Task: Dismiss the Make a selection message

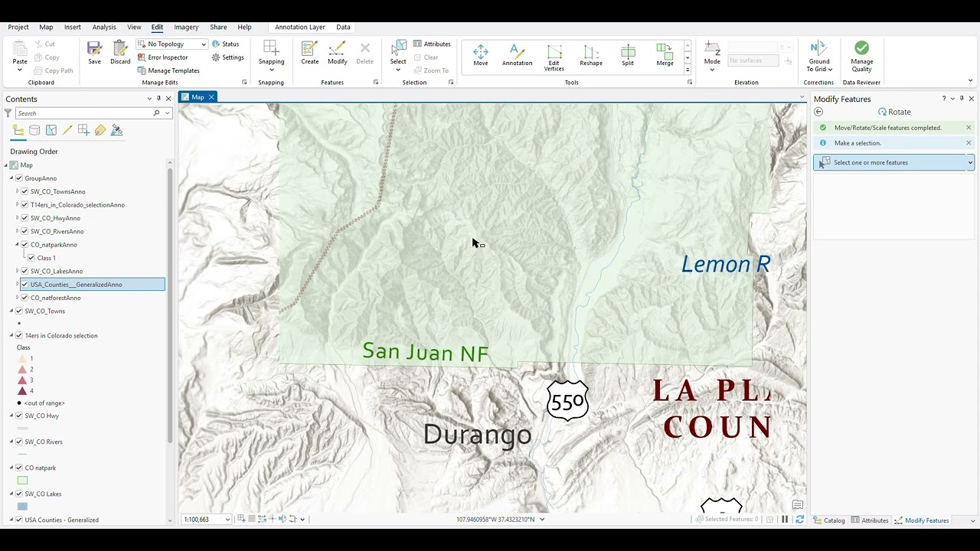Action: click(x=969, y=143)
